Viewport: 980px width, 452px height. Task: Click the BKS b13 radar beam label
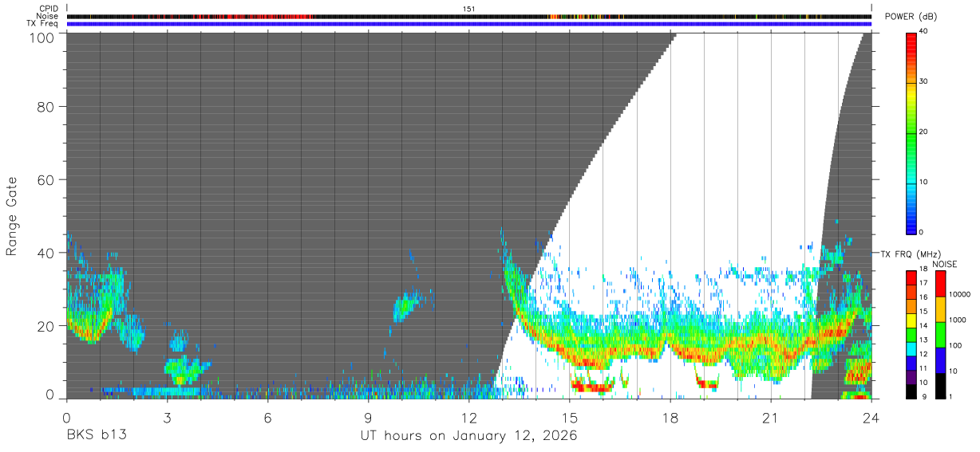[96, 436]
